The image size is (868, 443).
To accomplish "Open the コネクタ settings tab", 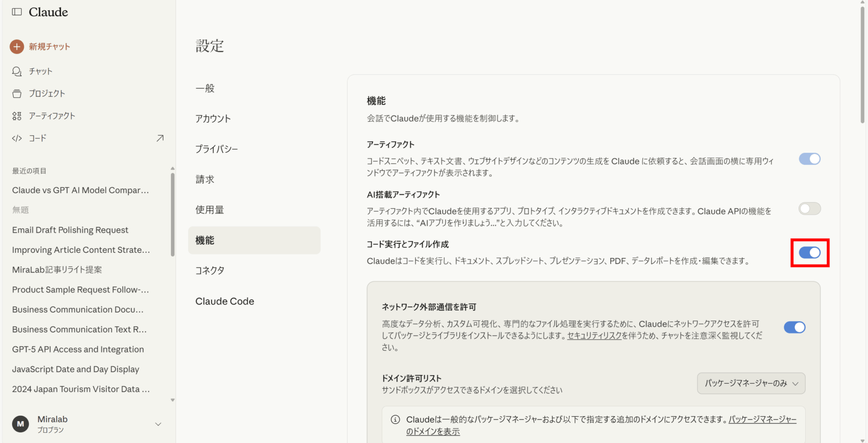I will 210,271.
